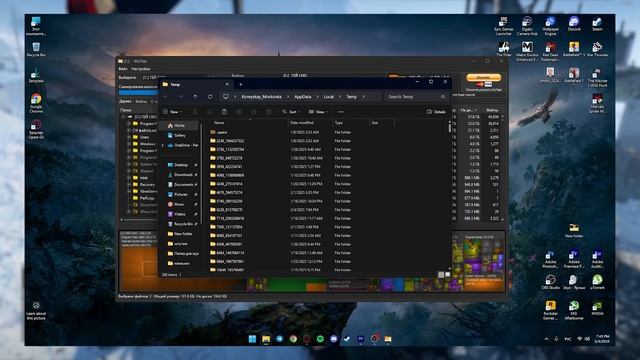Click the Type column header
640x360 pixels.
pos(339,122)
